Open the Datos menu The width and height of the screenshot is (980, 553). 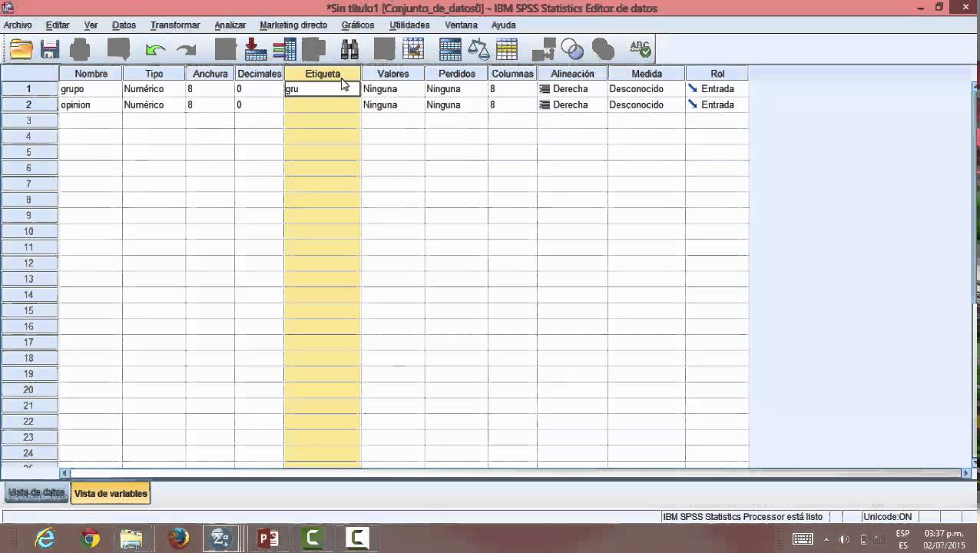pyautogui.click(x=124, y=25)
